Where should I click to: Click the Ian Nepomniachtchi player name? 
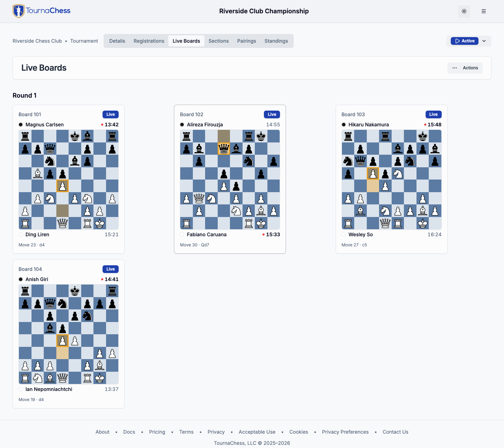click(x=49, y=389)
